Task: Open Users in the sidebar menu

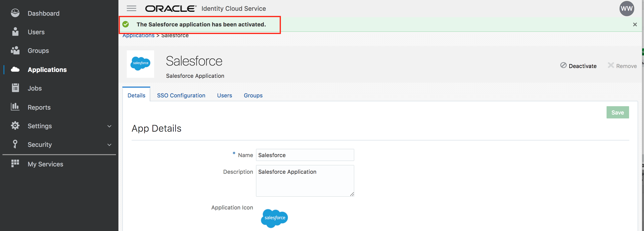Action: [36, 32]
